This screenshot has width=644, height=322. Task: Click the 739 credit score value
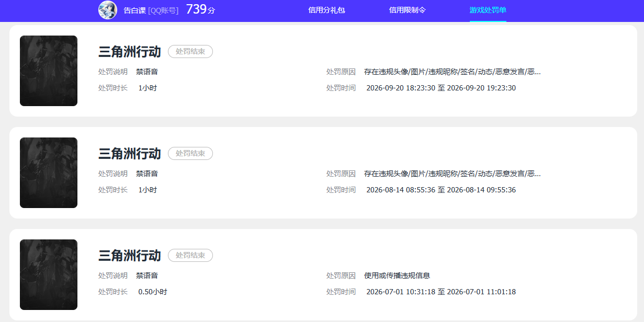coord(196,9)
